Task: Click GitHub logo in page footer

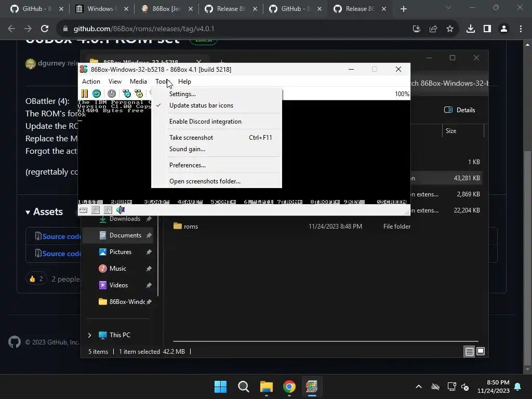Action: click(x=15, y=342)
